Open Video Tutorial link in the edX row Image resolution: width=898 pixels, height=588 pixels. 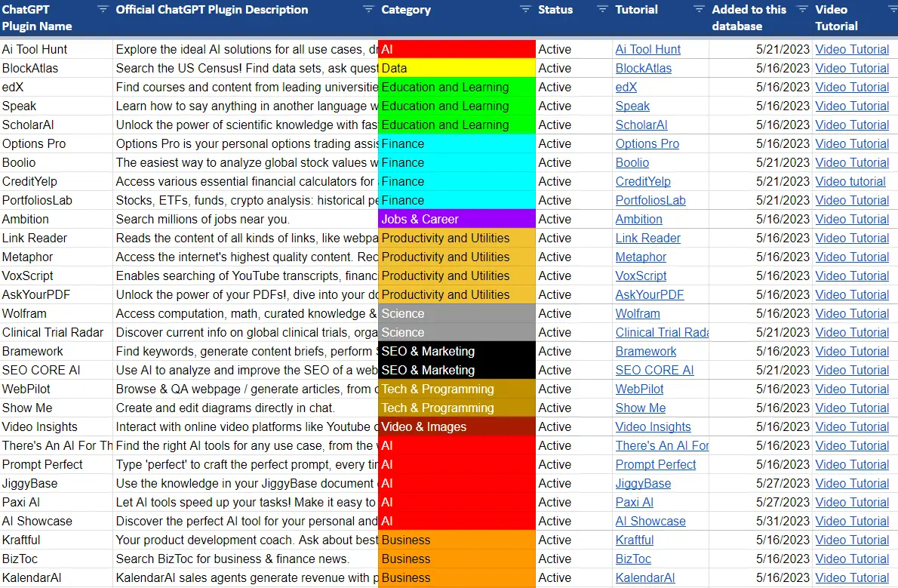pyautogui.click(x=852, y=87)
